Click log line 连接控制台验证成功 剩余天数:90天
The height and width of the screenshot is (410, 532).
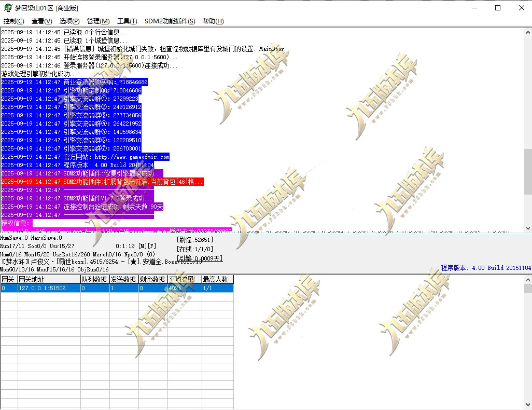[x=82, y=207]
